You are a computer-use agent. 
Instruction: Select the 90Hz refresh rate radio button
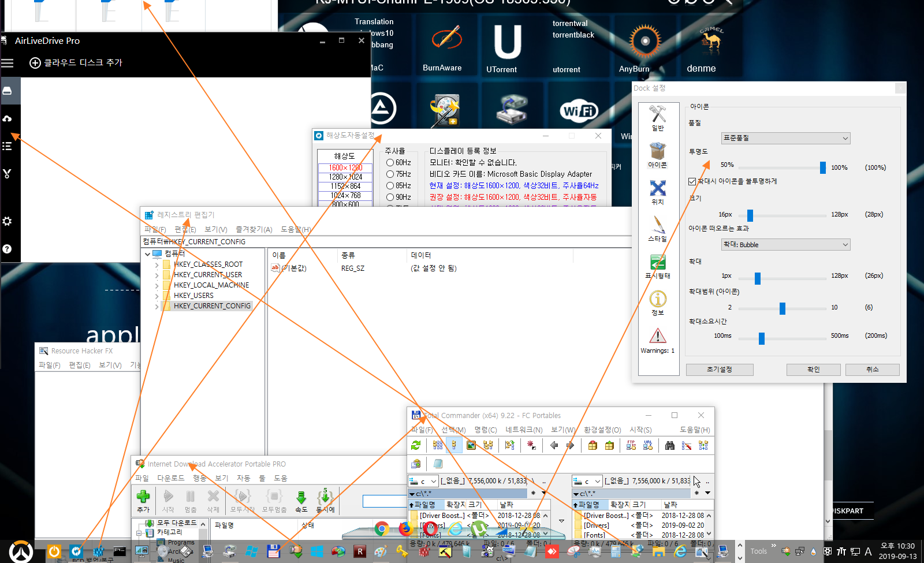pyautogui.click(x=390, y=197)
